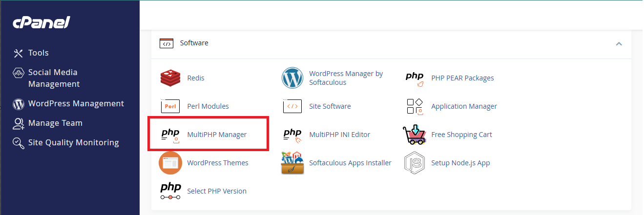Open WordPress Manager by Softaculous link
Screen dimensions: 644x215
point(346,78)
